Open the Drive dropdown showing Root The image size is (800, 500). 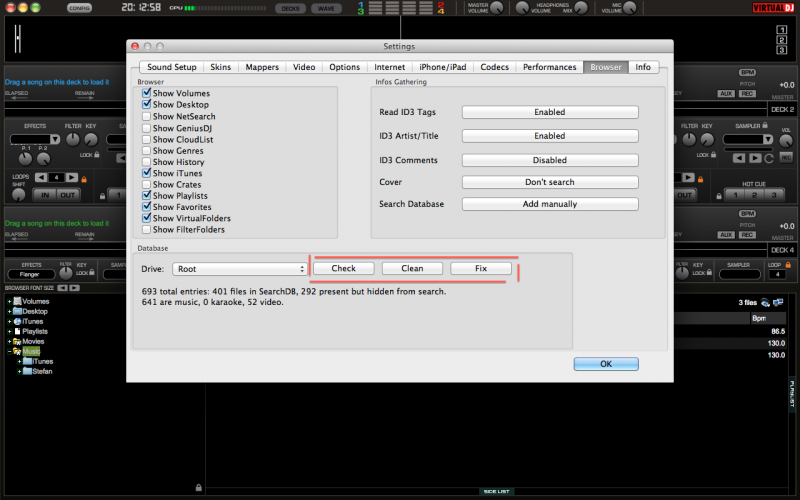239,269
